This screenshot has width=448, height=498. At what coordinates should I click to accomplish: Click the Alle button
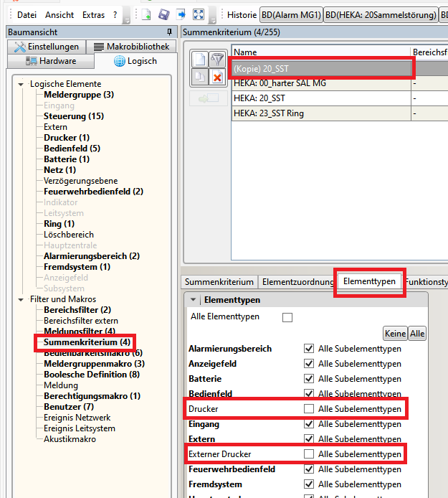pyautogui.click(x=417, y=334)
